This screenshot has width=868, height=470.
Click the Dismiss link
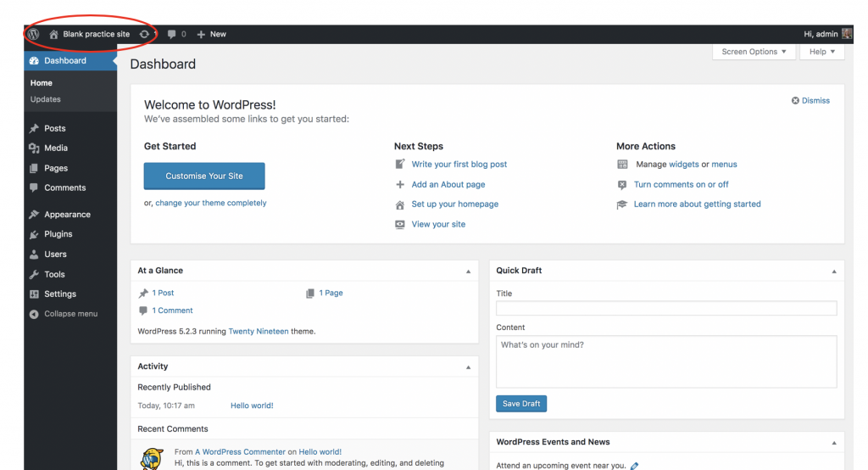816,101
